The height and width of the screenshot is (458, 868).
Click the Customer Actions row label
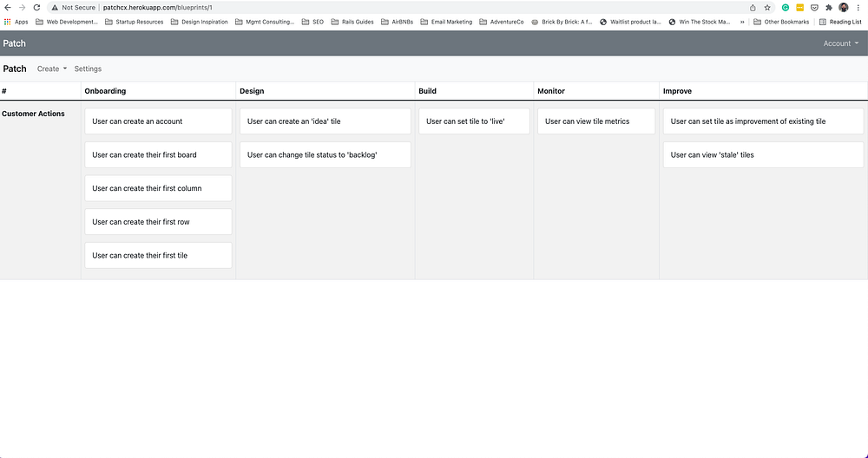pyautogui.click(x=33, y=114)
